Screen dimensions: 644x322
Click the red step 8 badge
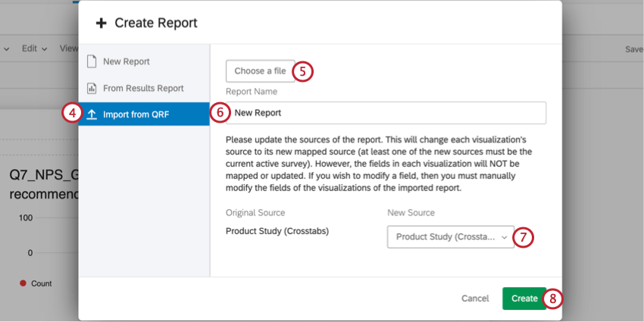point(553,299)
